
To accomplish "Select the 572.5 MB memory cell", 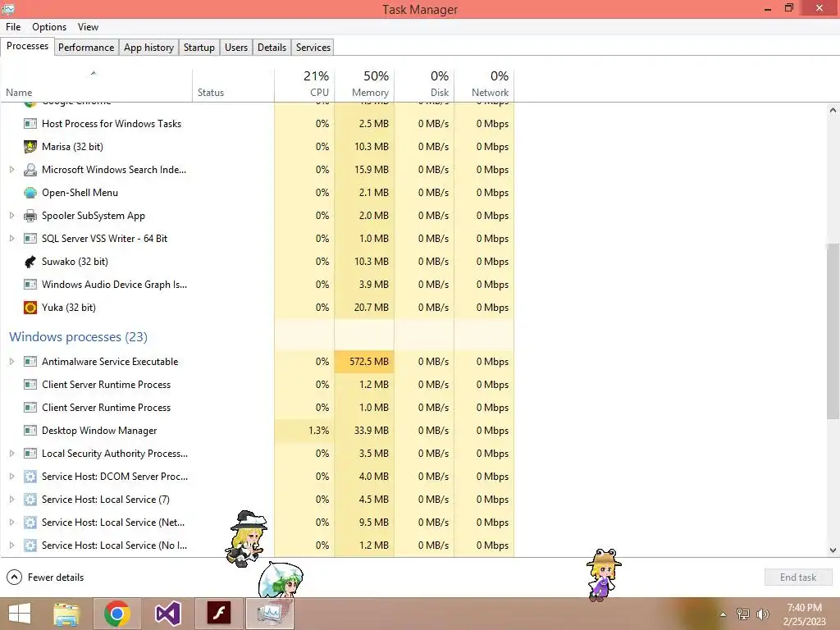I will coord(364,362).
